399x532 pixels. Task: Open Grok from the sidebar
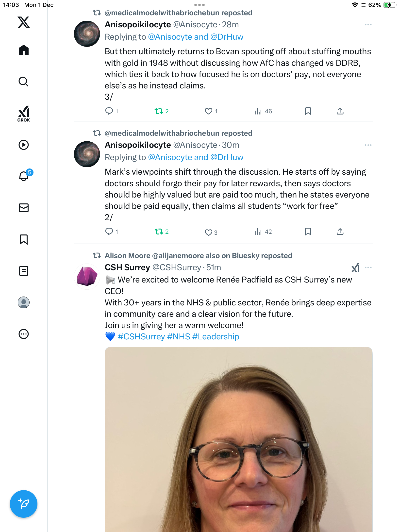24,114
